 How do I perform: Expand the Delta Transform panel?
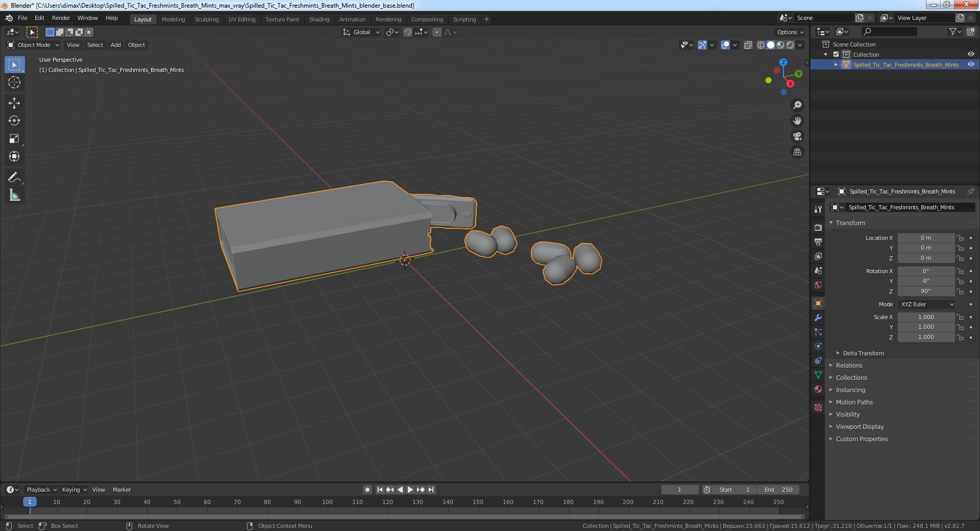pos(863,353)
